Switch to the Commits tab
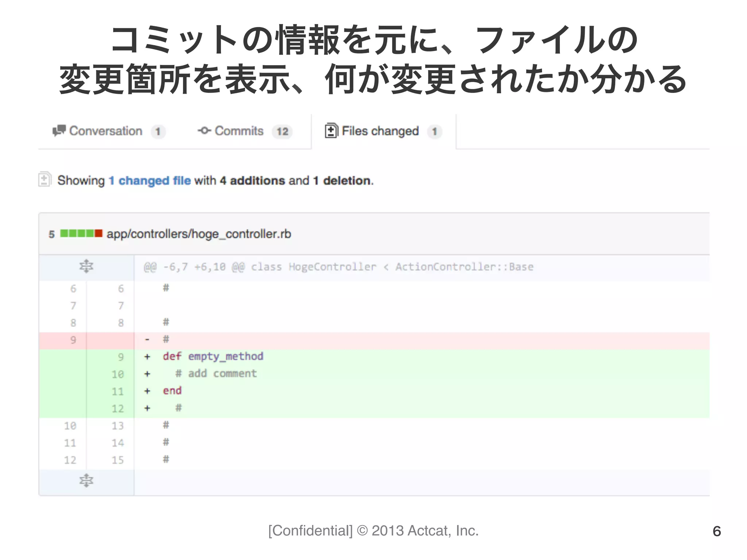 click(x=245, y=131)
